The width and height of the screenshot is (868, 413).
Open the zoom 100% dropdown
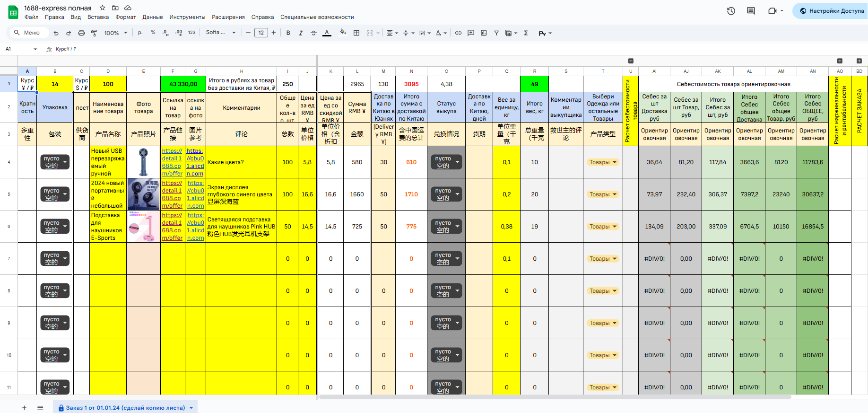(x=116, y=33)
